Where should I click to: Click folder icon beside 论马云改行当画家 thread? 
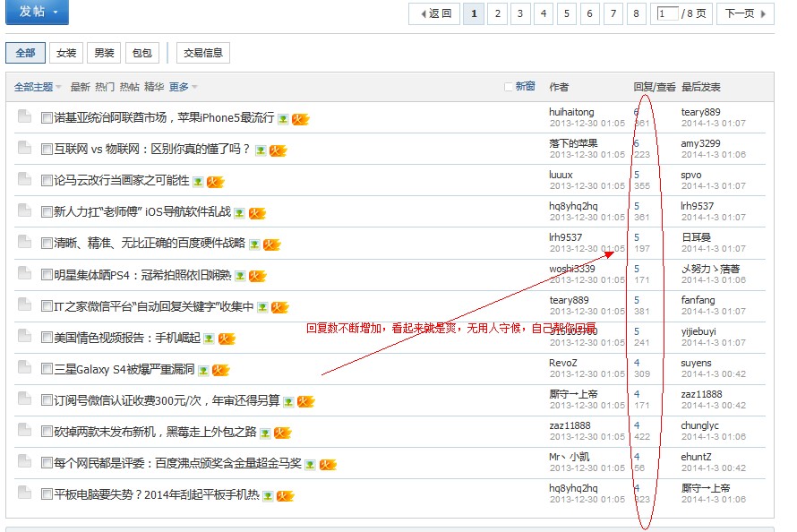(24, 179)
